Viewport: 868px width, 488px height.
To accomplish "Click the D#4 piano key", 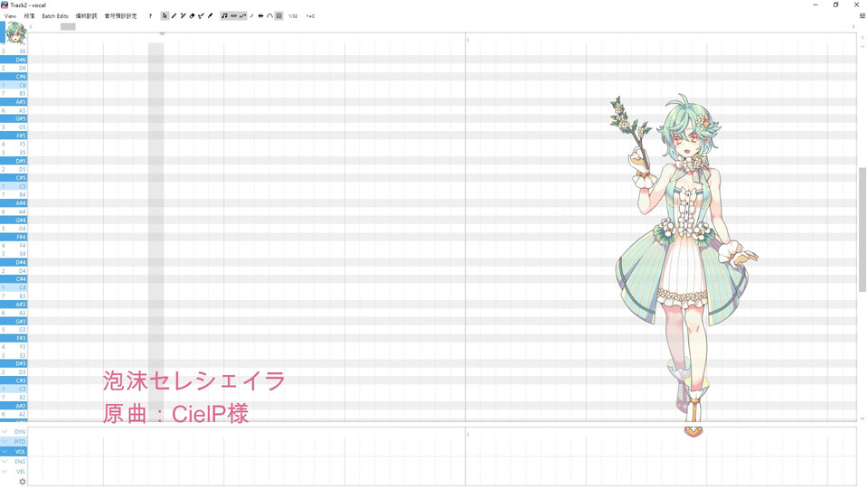I will [x=14, y=262].
